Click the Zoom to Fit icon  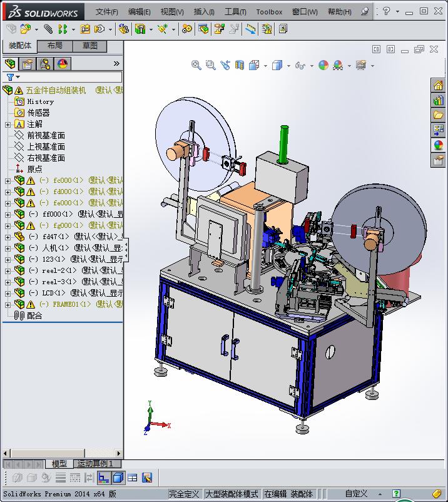point(196,65)
